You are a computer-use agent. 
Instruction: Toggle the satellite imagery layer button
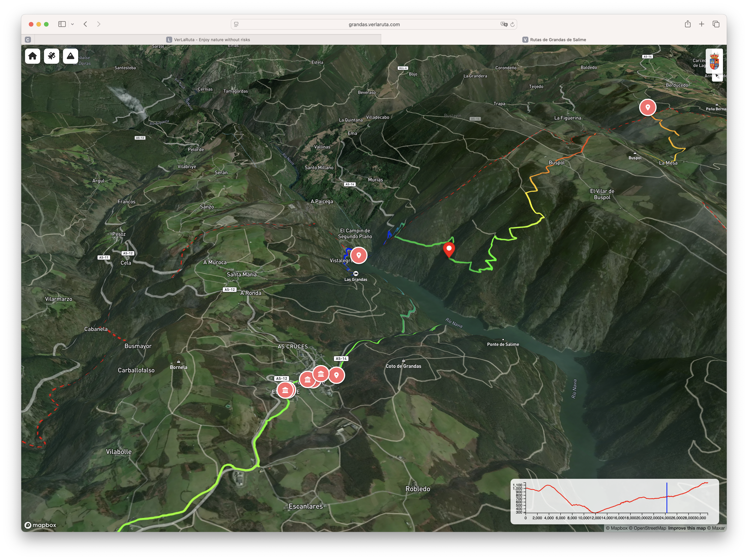tap(51, 56)
